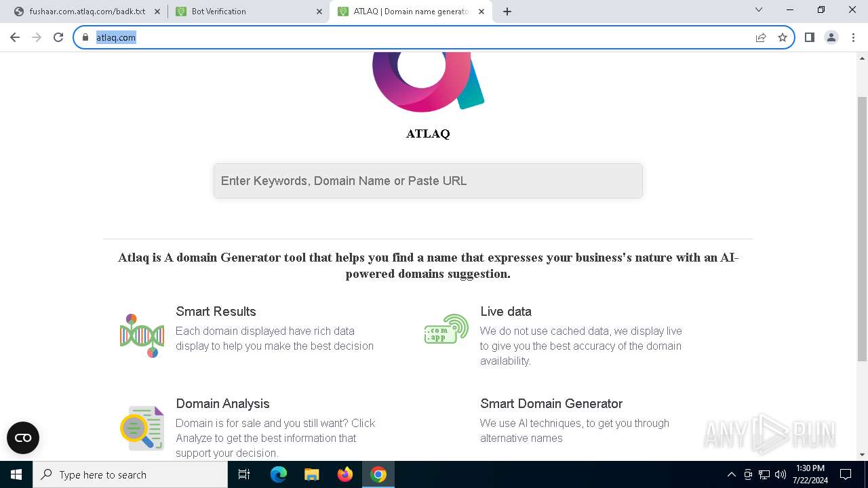Close the Bot Verification tab
868x488 pixels.
pyautogui.click(x=319, y=12)
